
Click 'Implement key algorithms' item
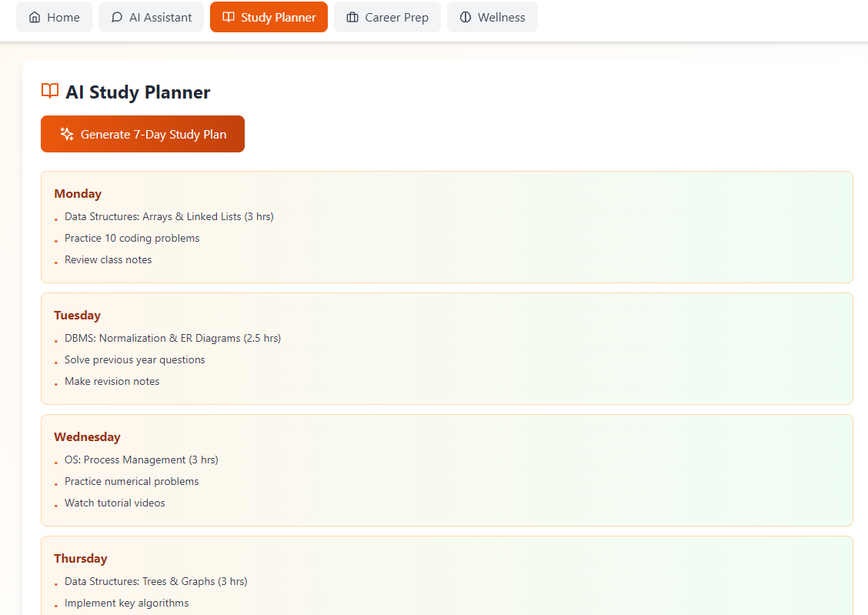(127, 603)
